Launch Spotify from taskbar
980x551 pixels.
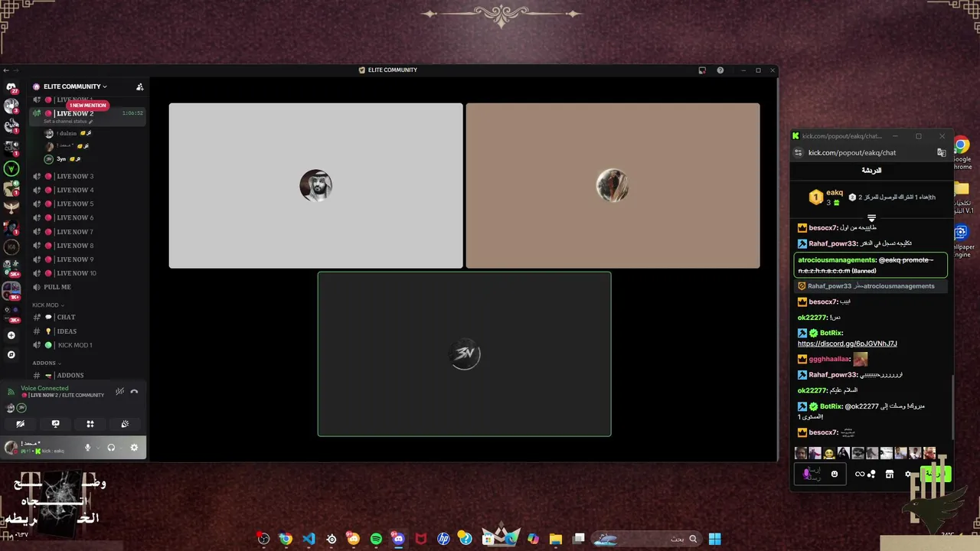(x=376, y=539)
